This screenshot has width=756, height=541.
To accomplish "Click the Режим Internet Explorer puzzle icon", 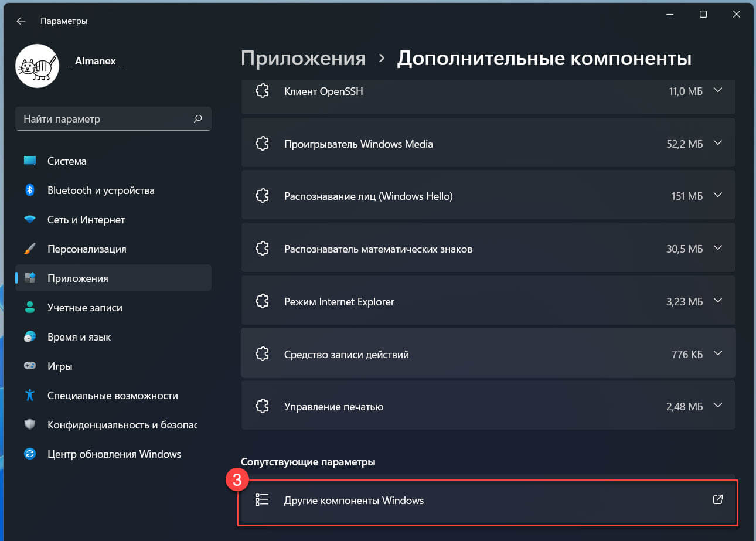I will click(x=262, y=301).
